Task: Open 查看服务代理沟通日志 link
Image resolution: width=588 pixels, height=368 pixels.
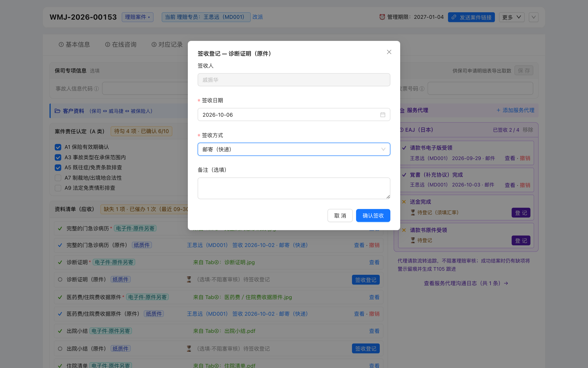Action: tap(466, 283)
